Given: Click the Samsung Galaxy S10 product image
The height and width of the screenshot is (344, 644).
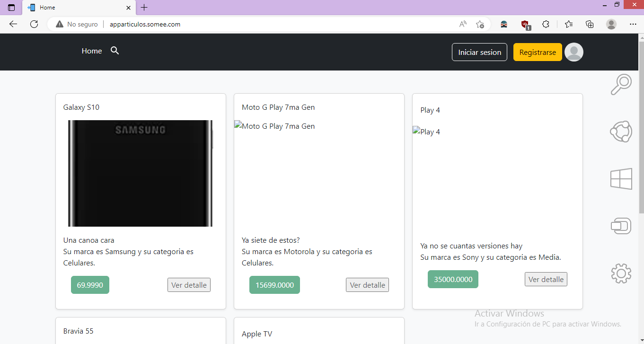Looking at the screenshot, I should click(141, 173).
